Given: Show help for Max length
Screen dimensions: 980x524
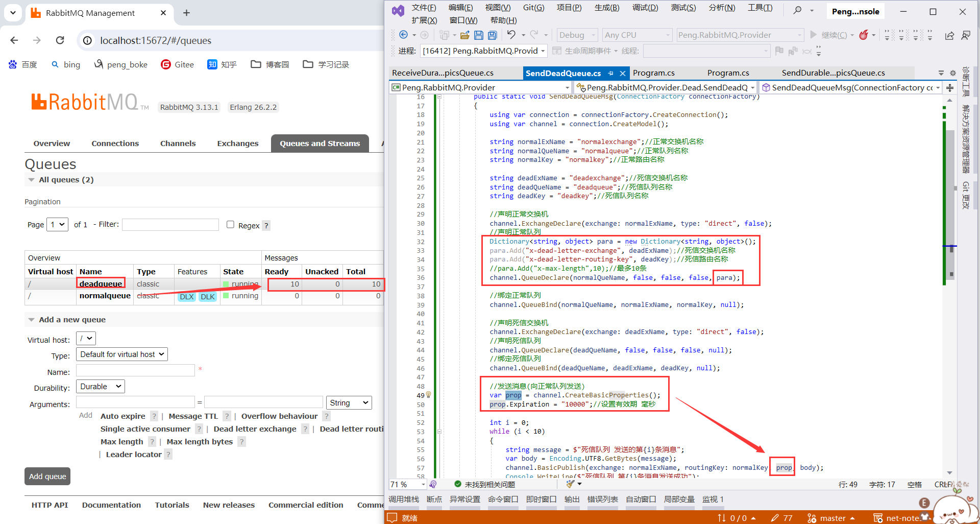Looking at the screenshot, I should click(152, 442).
